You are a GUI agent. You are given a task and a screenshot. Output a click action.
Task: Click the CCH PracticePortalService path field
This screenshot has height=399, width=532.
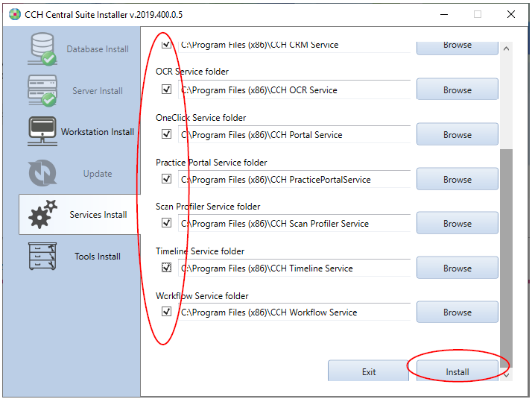pyautogui.click(x=294, y=179)
